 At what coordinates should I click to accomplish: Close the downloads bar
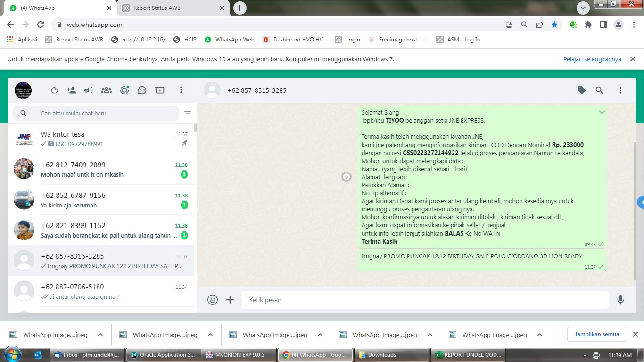coord(635,334)
